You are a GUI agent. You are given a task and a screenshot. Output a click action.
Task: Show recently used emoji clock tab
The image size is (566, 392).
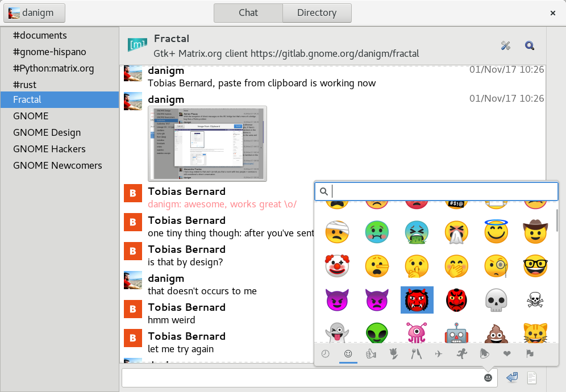[x=326, y=354]
